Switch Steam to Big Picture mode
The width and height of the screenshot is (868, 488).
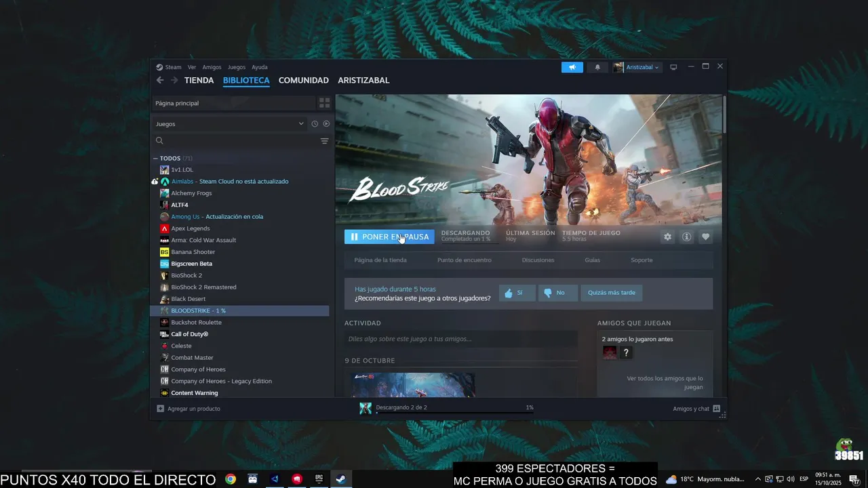(673, 67)
